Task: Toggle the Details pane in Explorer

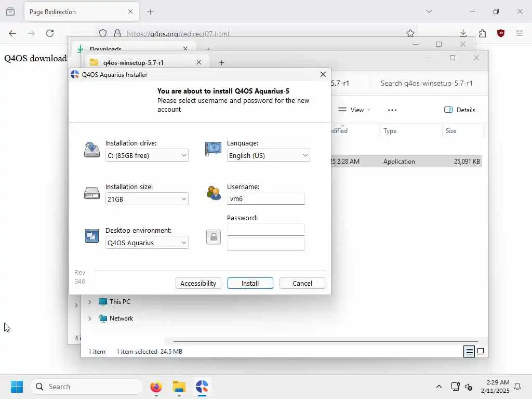Action: click(x=460, y=110)
